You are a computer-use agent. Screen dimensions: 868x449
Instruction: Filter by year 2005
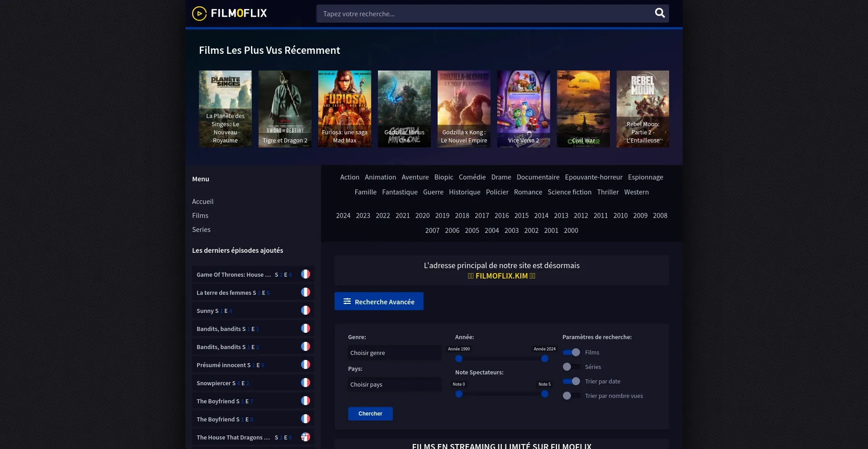click(472, 230)
